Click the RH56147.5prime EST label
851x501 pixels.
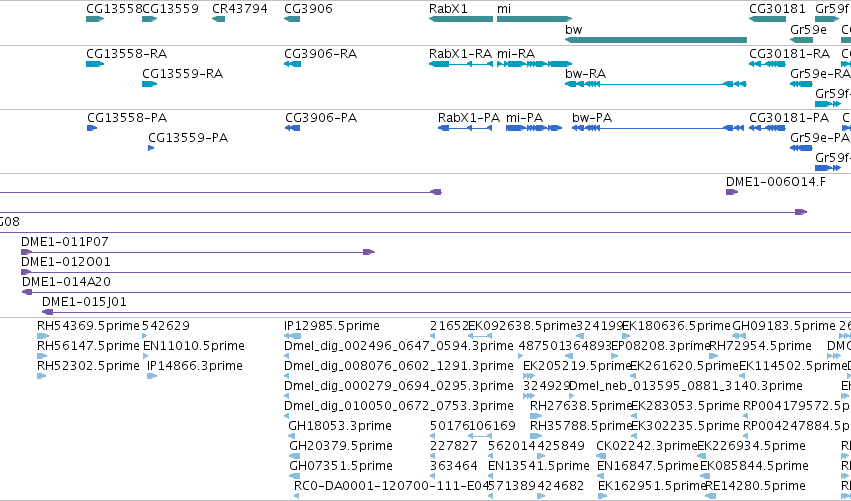click(88, 346)
